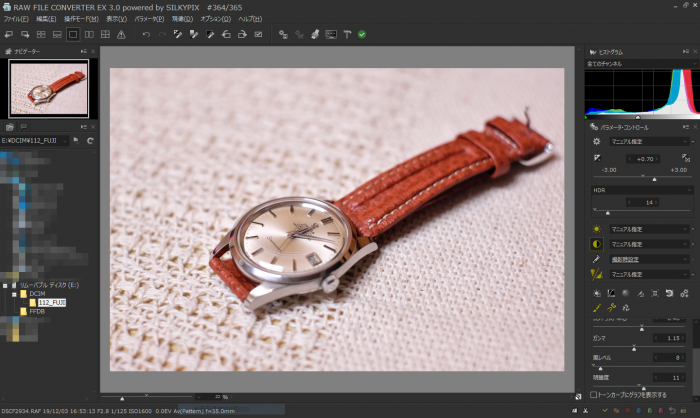
Task: Open the View (V) menu
Action: pyautogui.click(x=117, y=19)
